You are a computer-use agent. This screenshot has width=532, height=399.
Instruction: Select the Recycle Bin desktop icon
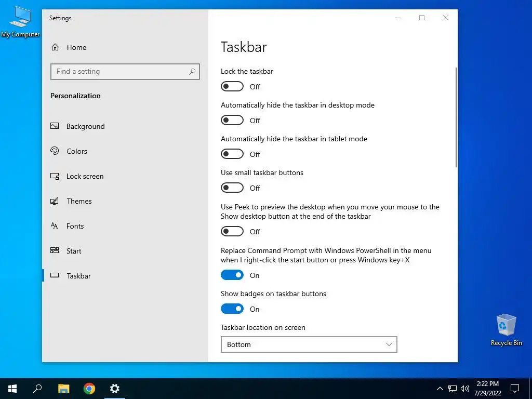pos(506,330)
